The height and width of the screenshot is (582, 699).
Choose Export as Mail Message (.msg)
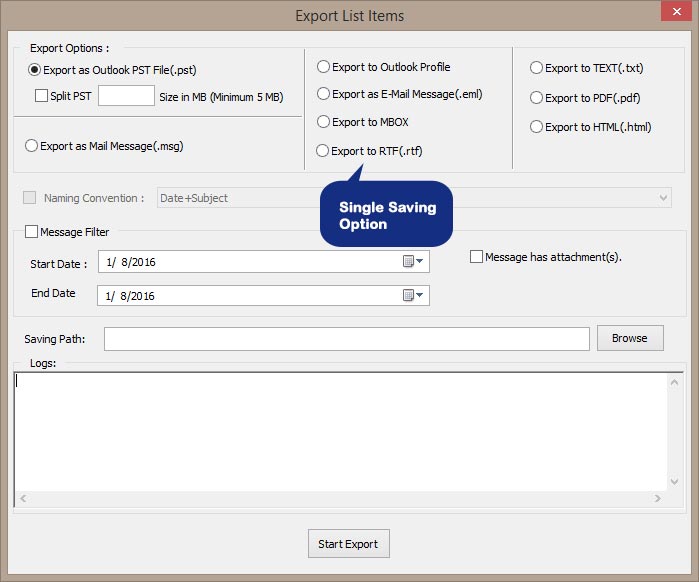[32, 146]
